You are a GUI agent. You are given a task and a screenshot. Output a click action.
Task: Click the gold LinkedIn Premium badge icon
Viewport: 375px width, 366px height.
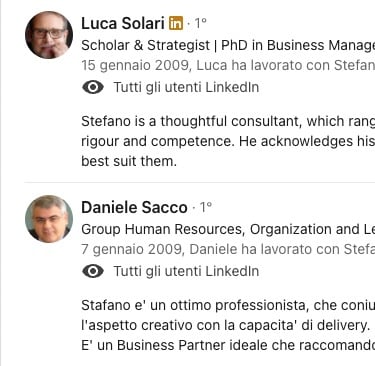tap(176, 23)
